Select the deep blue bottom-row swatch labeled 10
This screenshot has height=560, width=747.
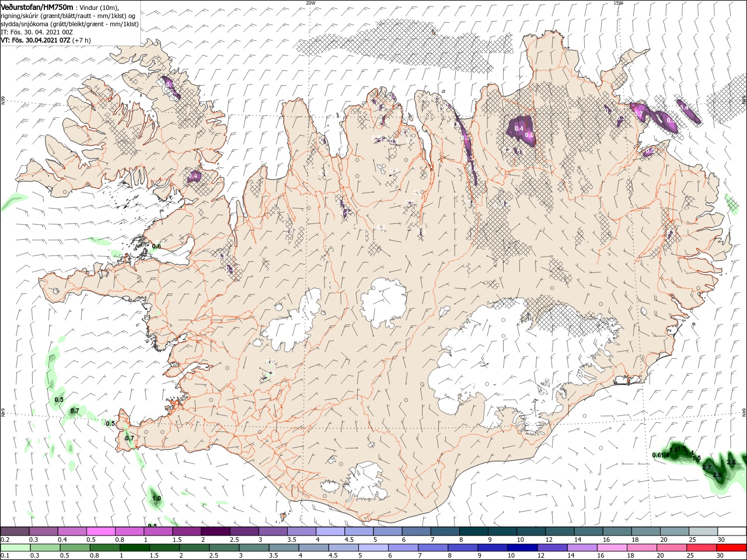coord(522,548)
